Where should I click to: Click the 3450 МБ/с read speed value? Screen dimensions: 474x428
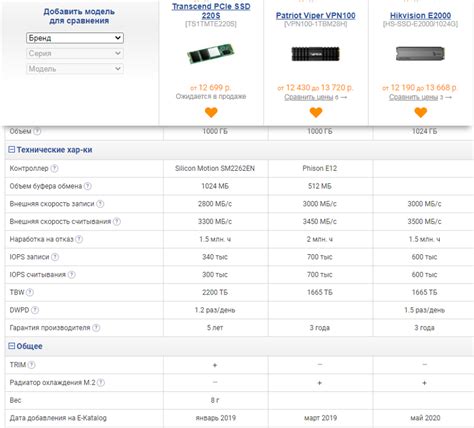320,221
